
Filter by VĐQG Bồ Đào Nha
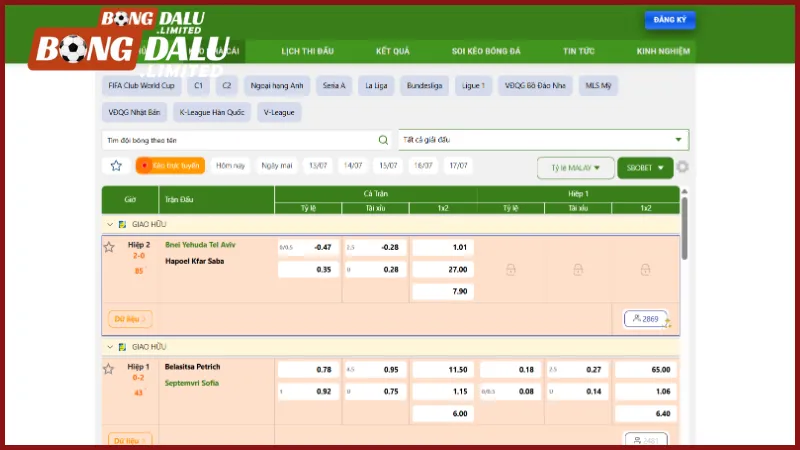pos(535,86)
